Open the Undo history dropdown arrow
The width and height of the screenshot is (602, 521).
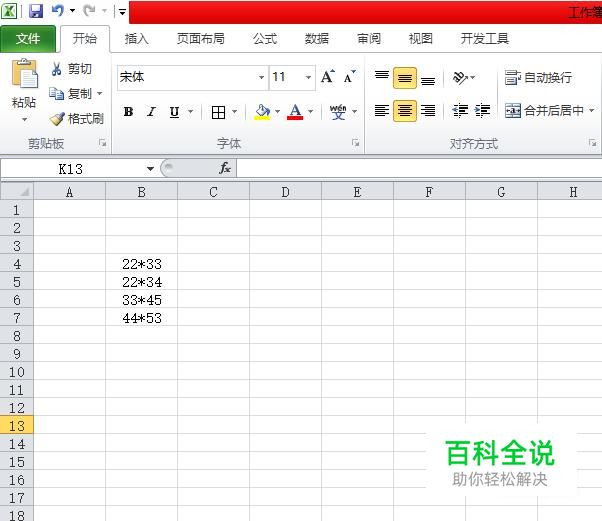[72, 11]
